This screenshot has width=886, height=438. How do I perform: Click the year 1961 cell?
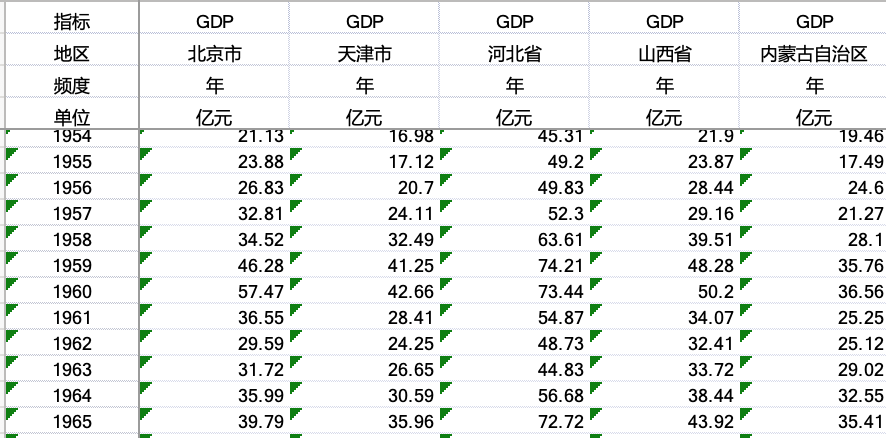(x=71, y=318)
